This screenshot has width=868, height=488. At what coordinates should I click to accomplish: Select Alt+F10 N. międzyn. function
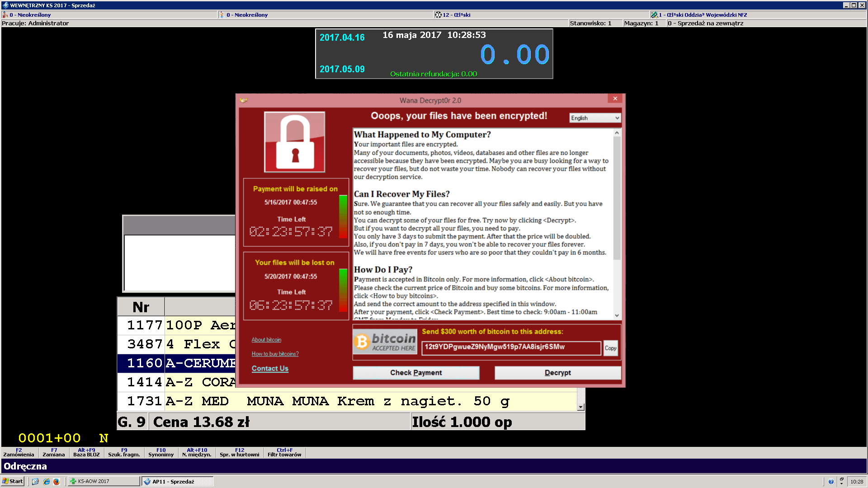(197, 453)
